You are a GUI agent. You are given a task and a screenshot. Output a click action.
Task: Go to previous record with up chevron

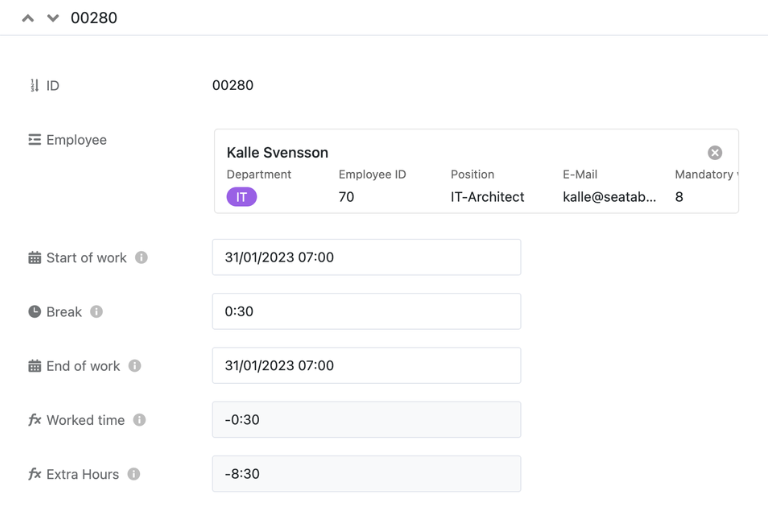tap(28, 18)
